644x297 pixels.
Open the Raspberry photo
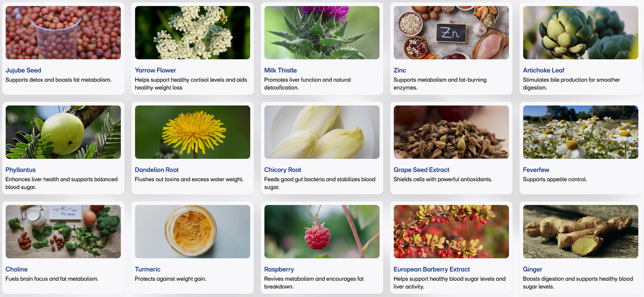322,231
